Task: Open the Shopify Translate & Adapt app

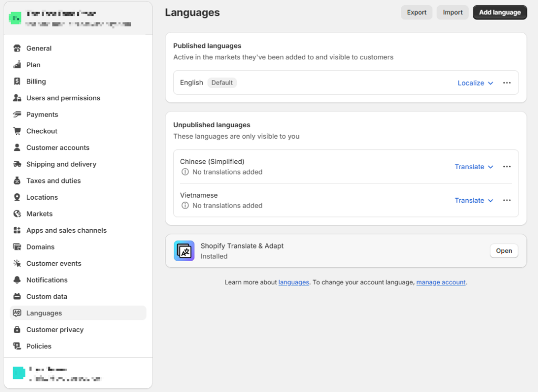Action: coord(504,251)
